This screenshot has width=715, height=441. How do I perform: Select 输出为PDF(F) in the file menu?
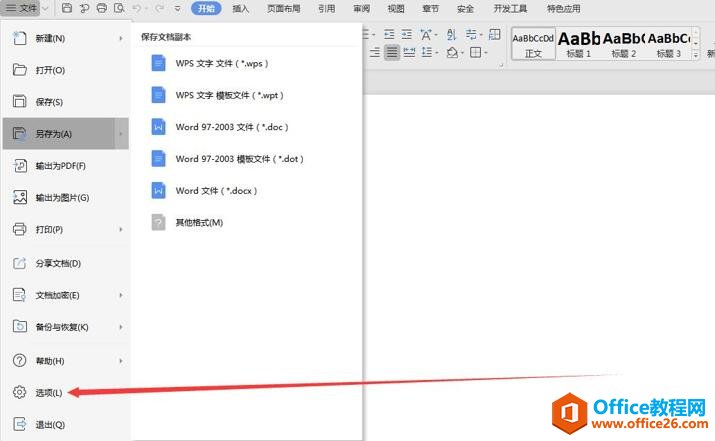click(x=66, y=166)
